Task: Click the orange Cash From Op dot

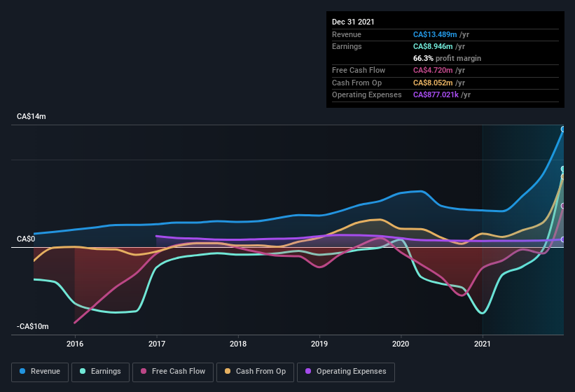Action: coord(229,372)
